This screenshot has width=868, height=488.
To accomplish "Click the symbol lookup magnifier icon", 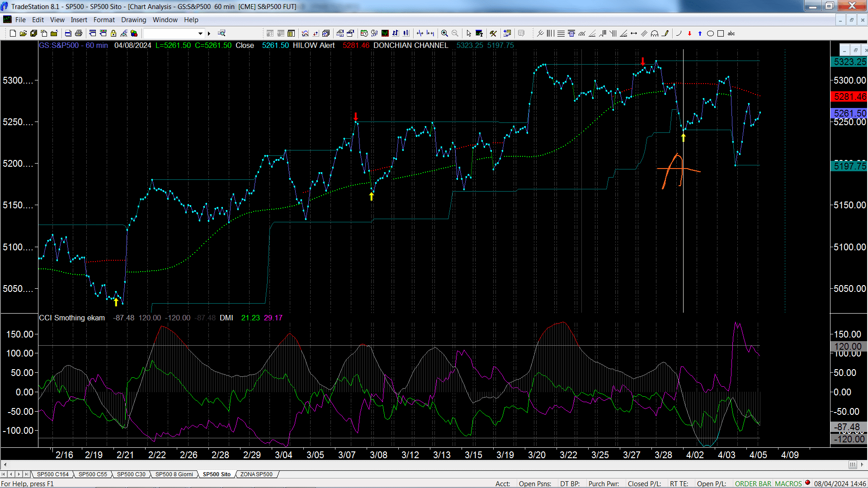I will (222, 33).
